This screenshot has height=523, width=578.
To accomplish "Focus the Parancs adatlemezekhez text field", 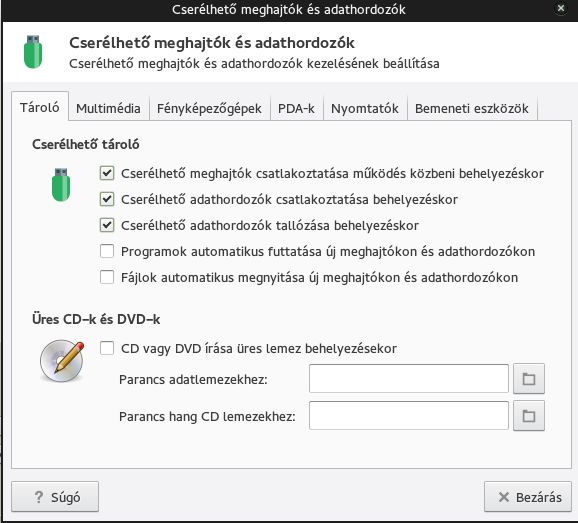I will [409, 379].
